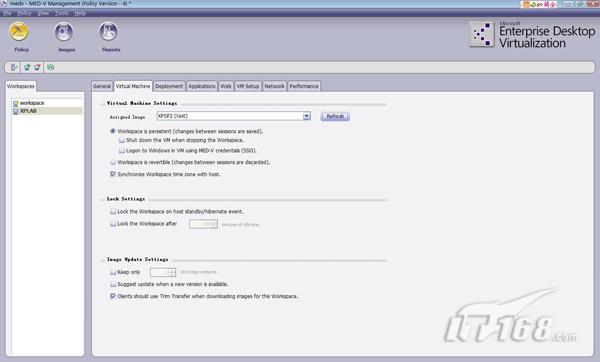The width and height of the screenshot is (600, 362).
Task: Enable 'Lock the Workspace on host standby/hibernate'
Action: [x=113, y=211]
